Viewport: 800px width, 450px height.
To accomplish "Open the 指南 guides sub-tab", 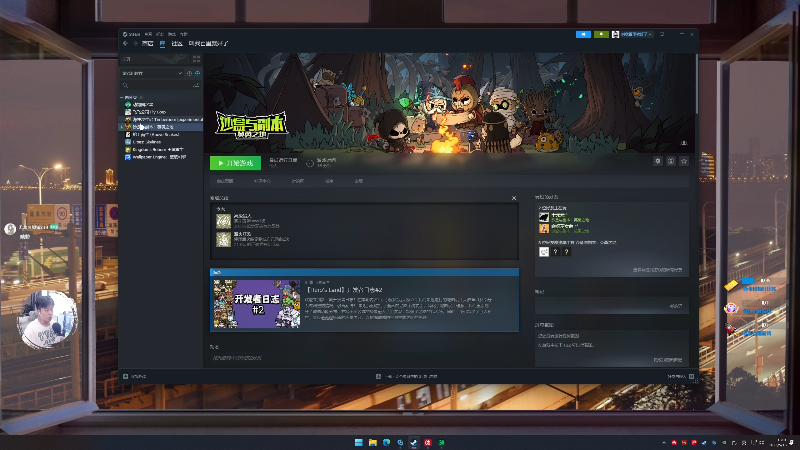I will point(329,181).
